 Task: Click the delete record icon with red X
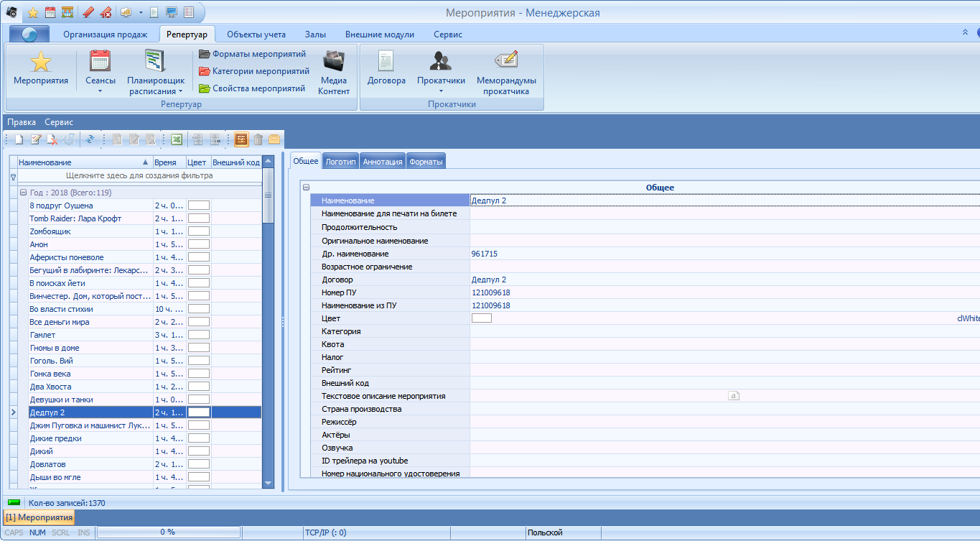coord(52,139)
